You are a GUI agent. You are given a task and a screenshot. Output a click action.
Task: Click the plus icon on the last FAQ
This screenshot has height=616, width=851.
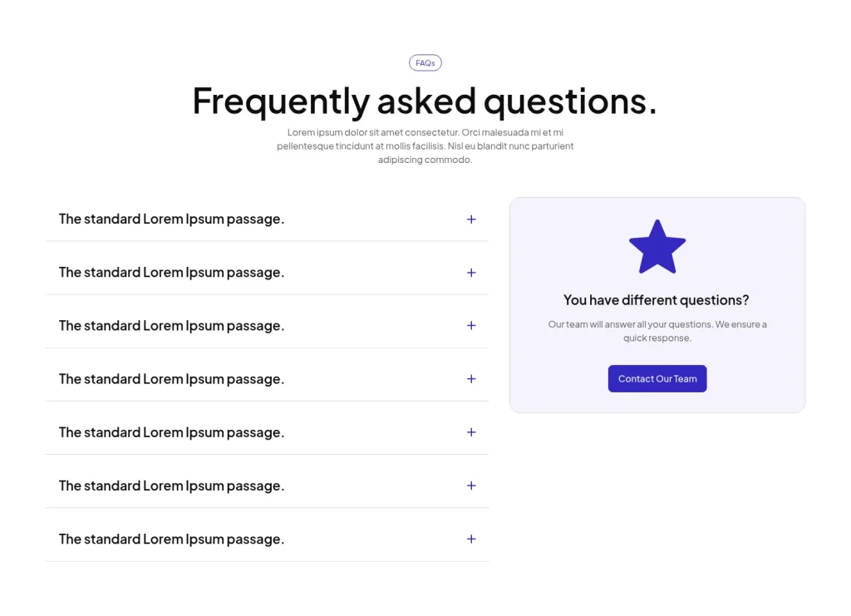click(x=471, y=538)
